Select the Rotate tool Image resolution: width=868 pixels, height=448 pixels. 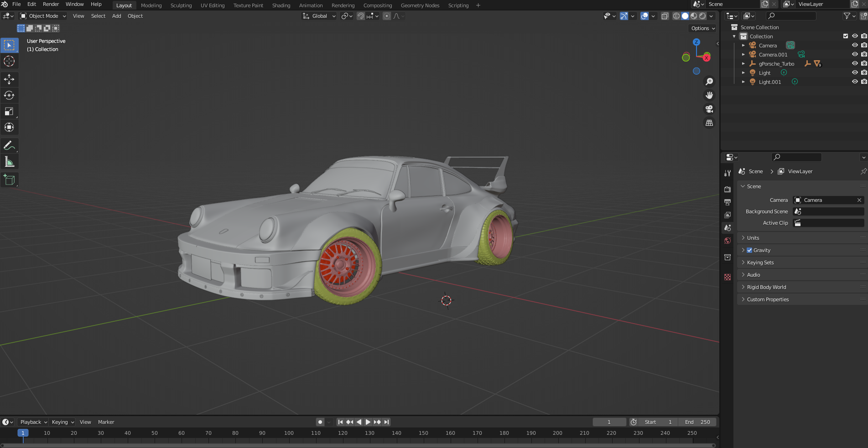pos(9,95)
